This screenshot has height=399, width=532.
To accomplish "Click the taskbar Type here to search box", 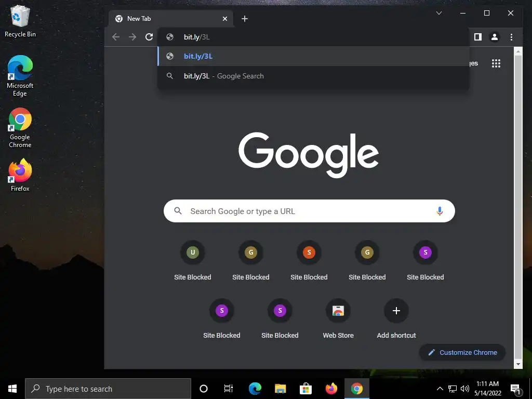I will pyautogui.click(x=108, y=389).
